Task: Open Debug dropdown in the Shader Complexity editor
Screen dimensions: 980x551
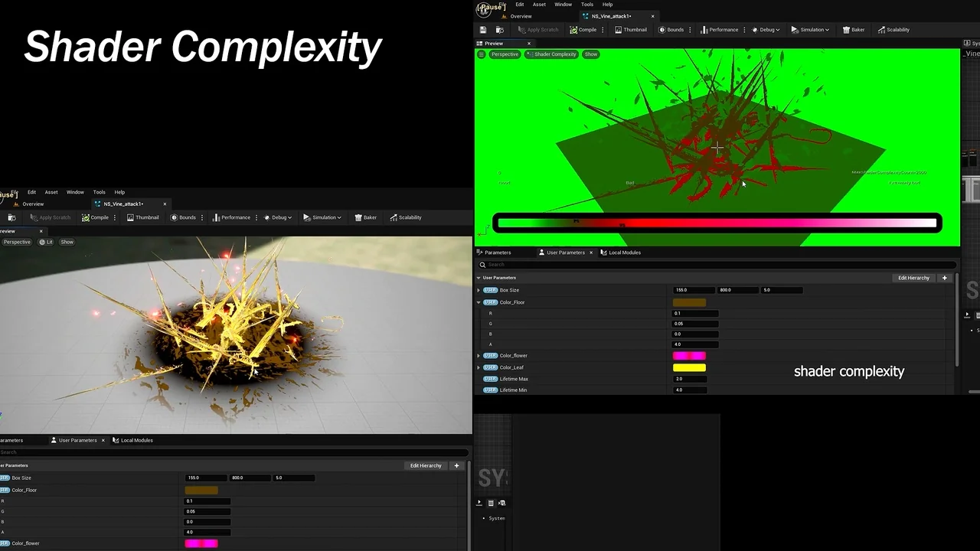Action: pyautogui.click(x=766, y=30)
